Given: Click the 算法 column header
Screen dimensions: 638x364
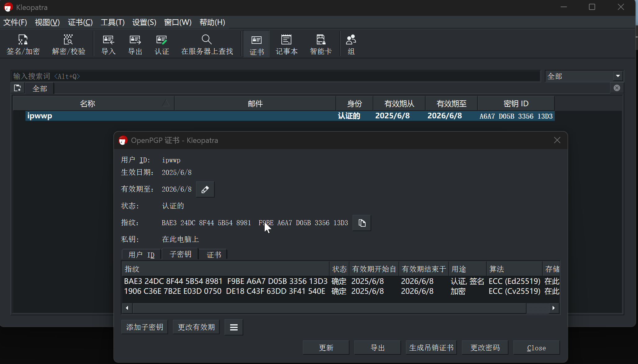Looking at the screenshot, I should [x=514, y=269].
